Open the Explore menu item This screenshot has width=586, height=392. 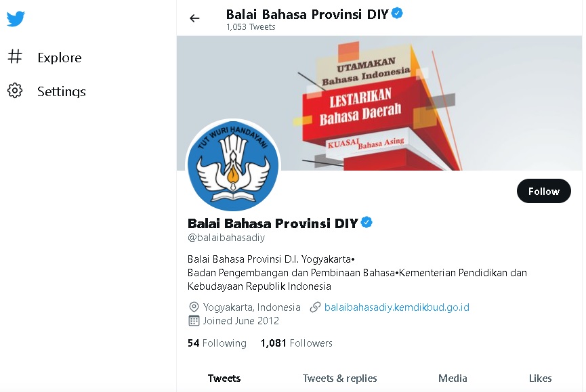60,58
